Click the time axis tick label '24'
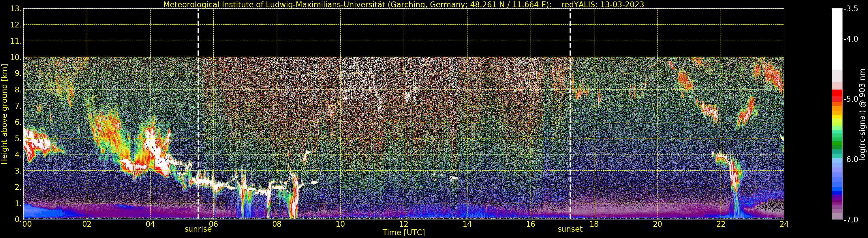Screen dimensions: 868x238 pos(784,224)
